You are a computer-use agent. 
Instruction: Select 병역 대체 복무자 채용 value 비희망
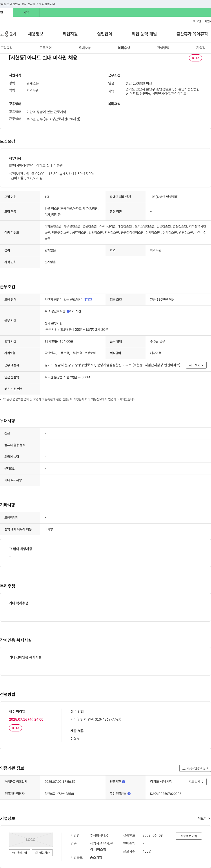[x=49, y=529]
